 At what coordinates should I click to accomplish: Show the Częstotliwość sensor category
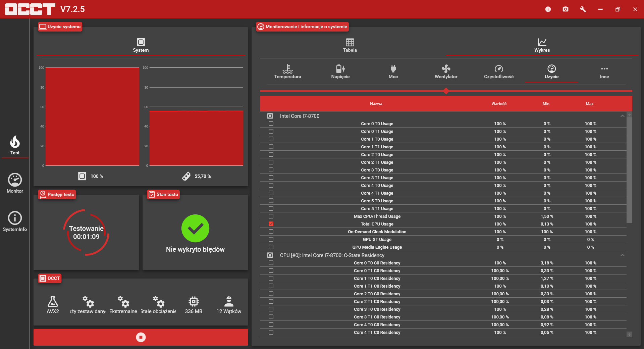(499, 72)
